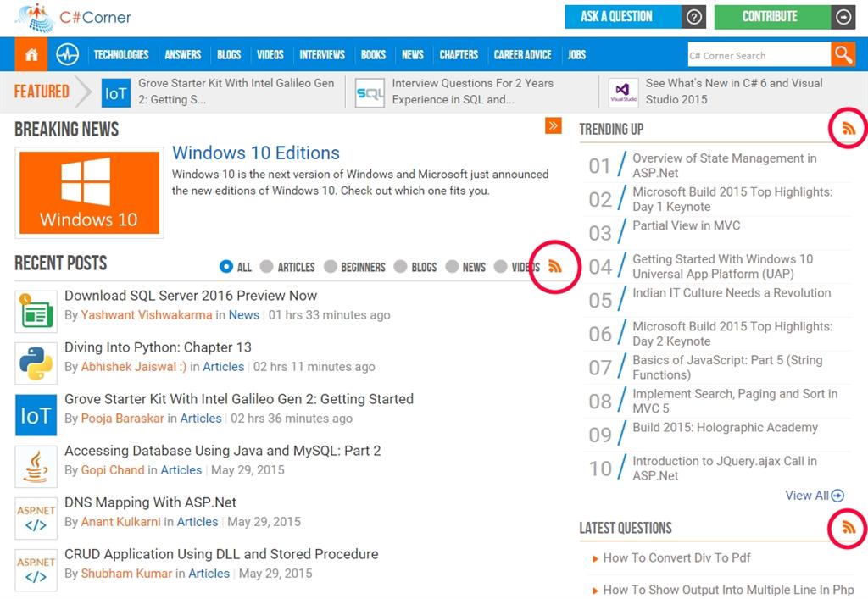Open the Latest Questions RSS feed icon
868x599 pixels.
pos(848,526)
